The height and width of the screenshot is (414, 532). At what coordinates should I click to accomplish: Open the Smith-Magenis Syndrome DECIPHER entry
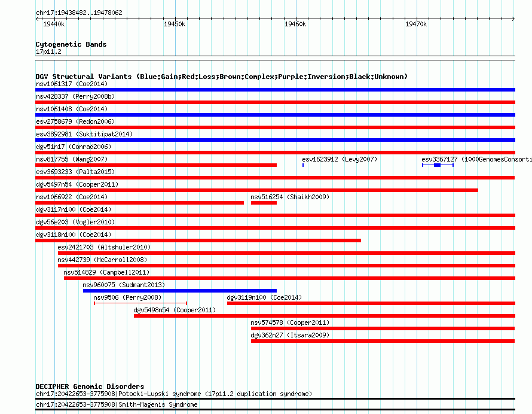coord(117,405)
